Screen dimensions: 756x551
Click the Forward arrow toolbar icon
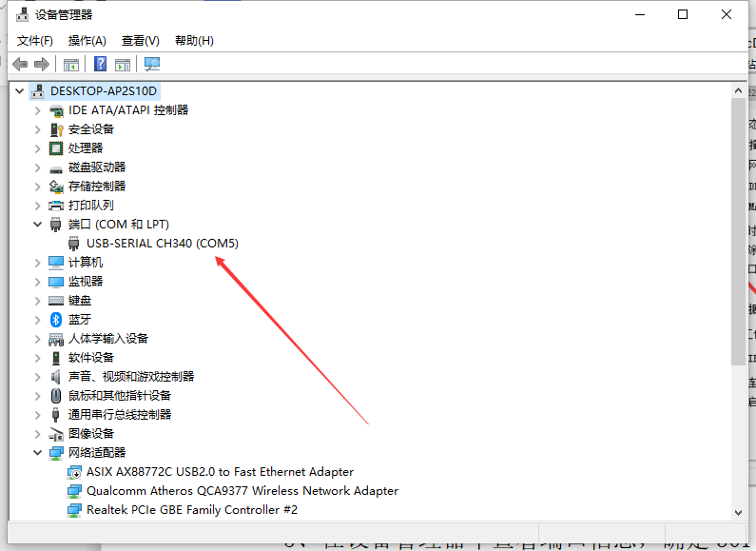coord(41,64)
